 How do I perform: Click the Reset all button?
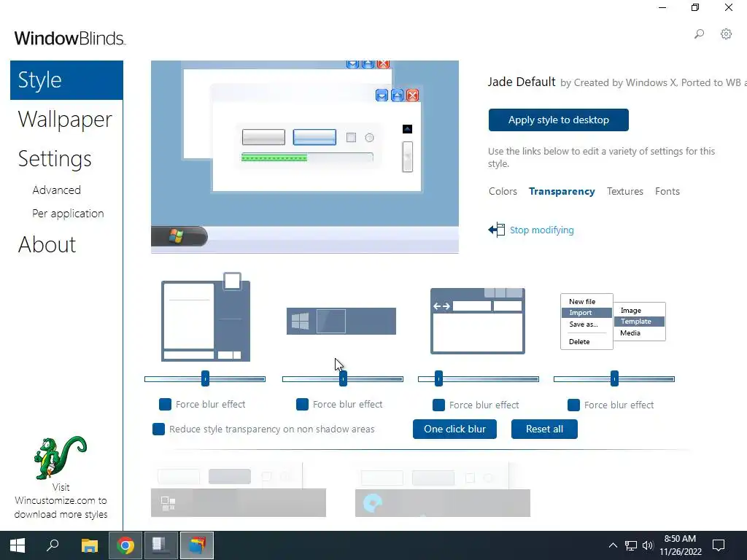click(544, 429)
